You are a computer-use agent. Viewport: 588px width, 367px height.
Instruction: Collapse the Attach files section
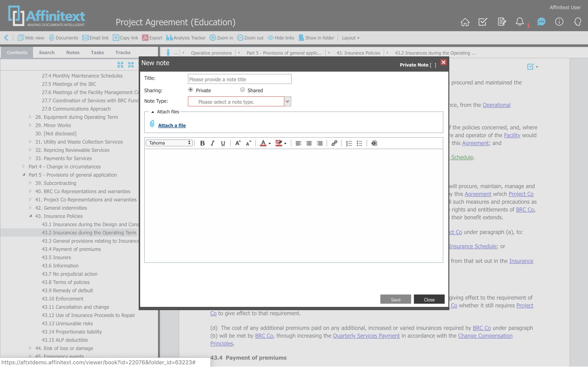click(x=153, y=112)
